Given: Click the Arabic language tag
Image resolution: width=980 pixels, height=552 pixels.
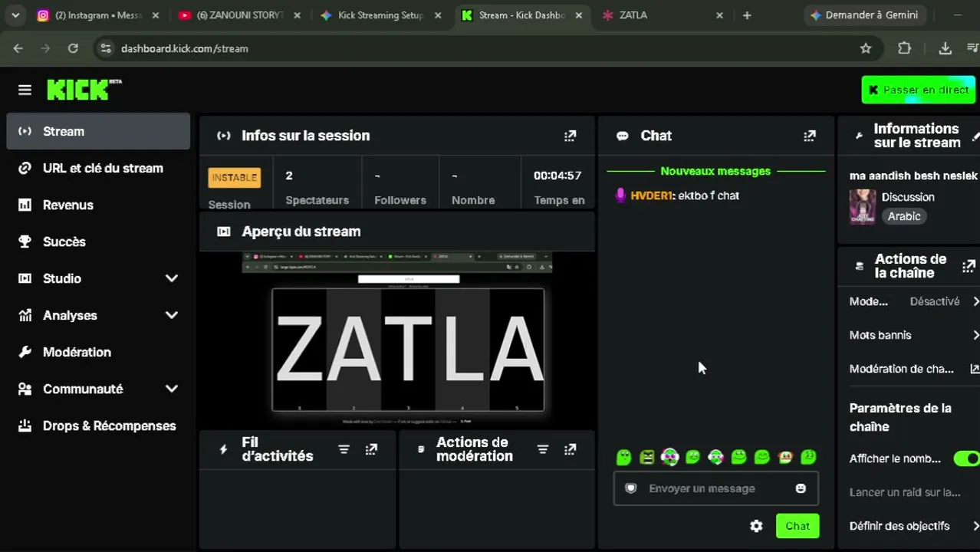Looking at the screenshot, I should pos(904,216).
